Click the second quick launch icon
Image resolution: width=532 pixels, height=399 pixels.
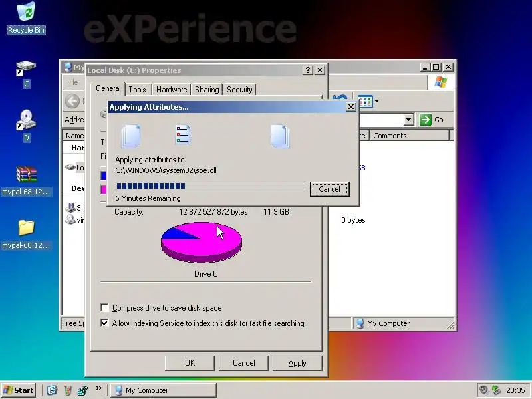(x=68, y=390)
